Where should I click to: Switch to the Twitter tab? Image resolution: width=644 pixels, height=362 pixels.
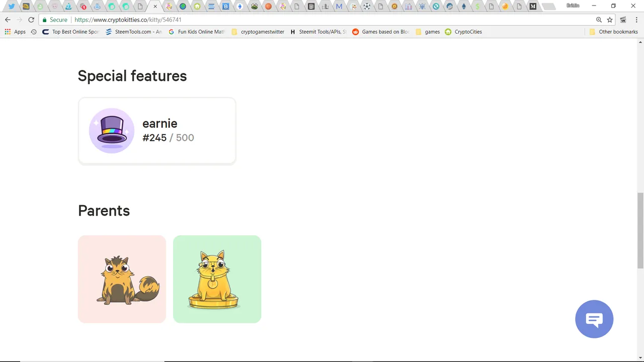click(x=12, y=7)
